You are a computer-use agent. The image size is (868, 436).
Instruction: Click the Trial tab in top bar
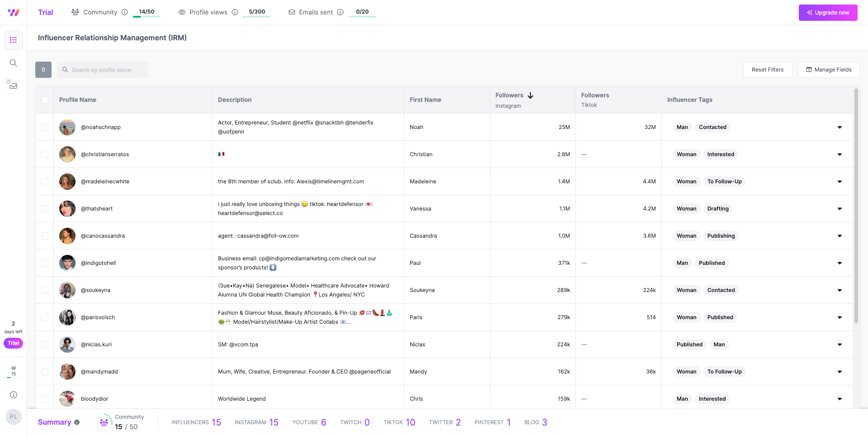click(x=45, y=12)
